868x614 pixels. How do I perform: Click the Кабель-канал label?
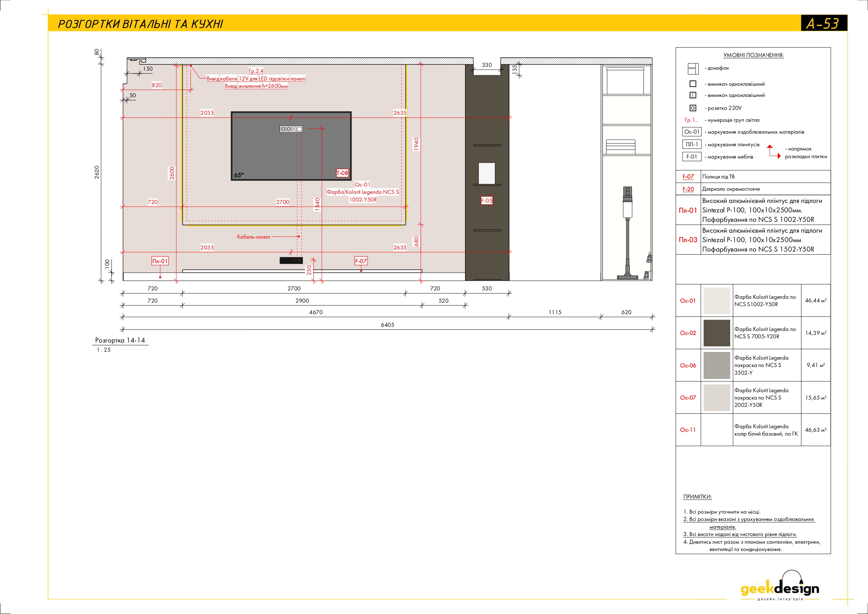tap(254, 237)
